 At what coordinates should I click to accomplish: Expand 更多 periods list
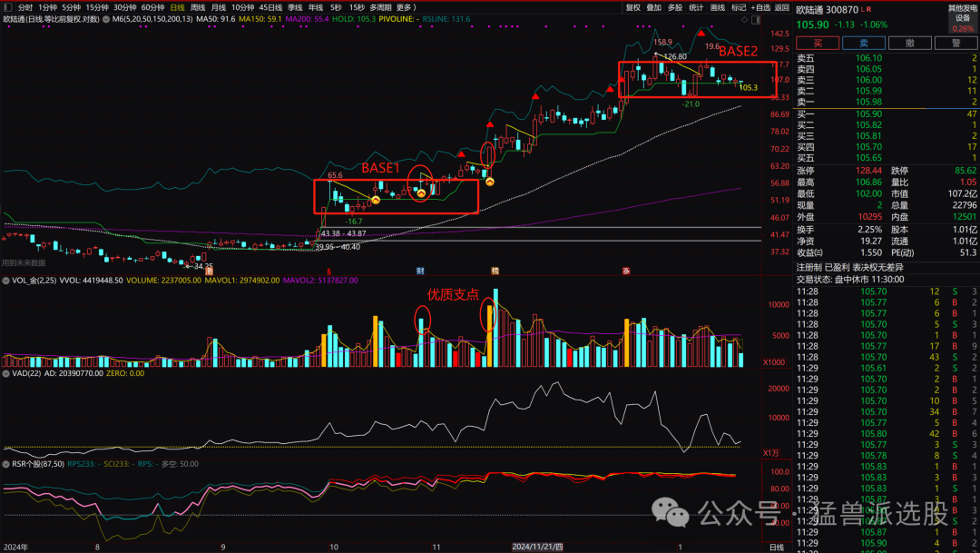(407, 7)
